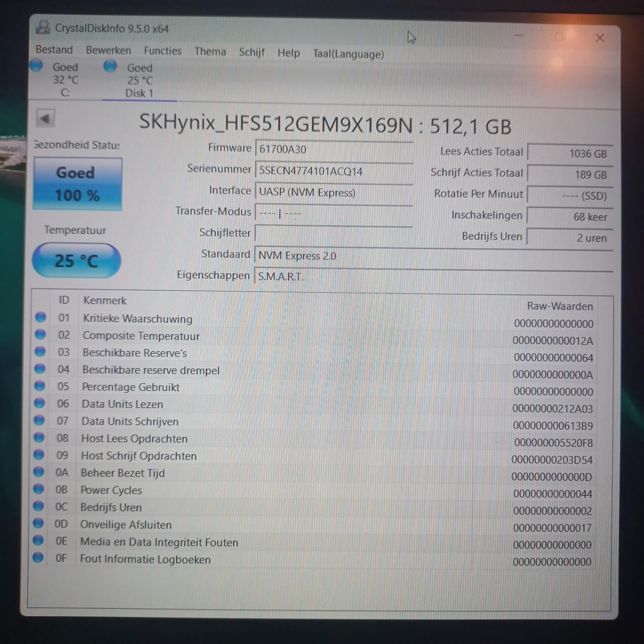Click the status dot for Data Units Lezen
This screenshot has height=644, width=644.
[x=40, y=403]
